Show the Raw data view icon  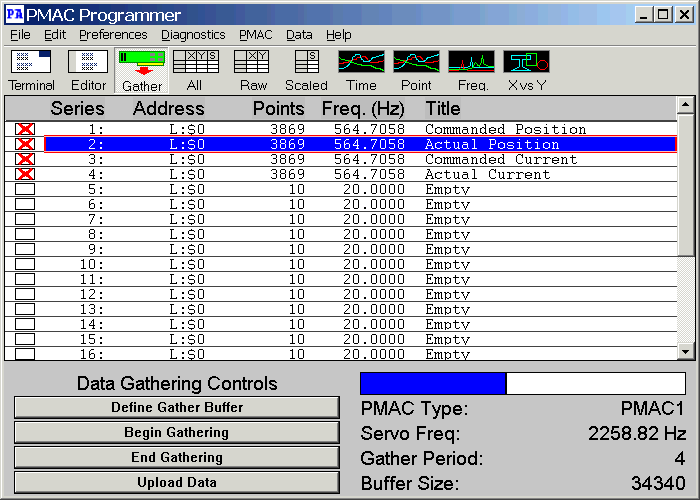(253, 69)
